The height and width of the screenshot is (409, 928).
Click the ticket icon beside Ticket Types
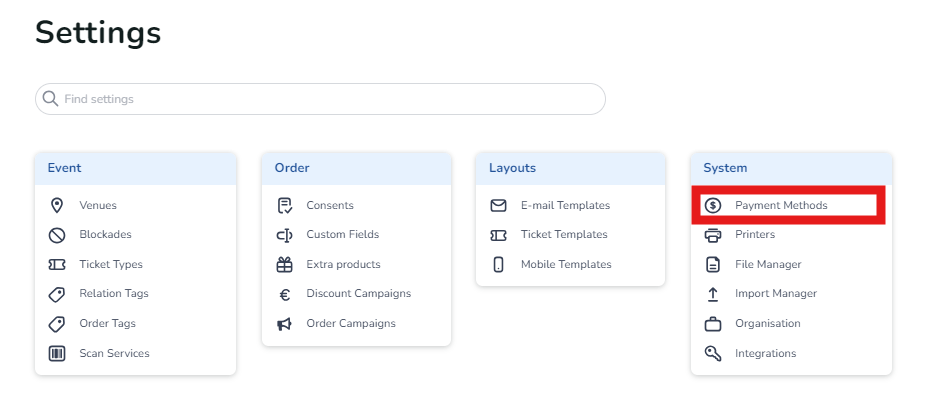[x=57, y=264]
